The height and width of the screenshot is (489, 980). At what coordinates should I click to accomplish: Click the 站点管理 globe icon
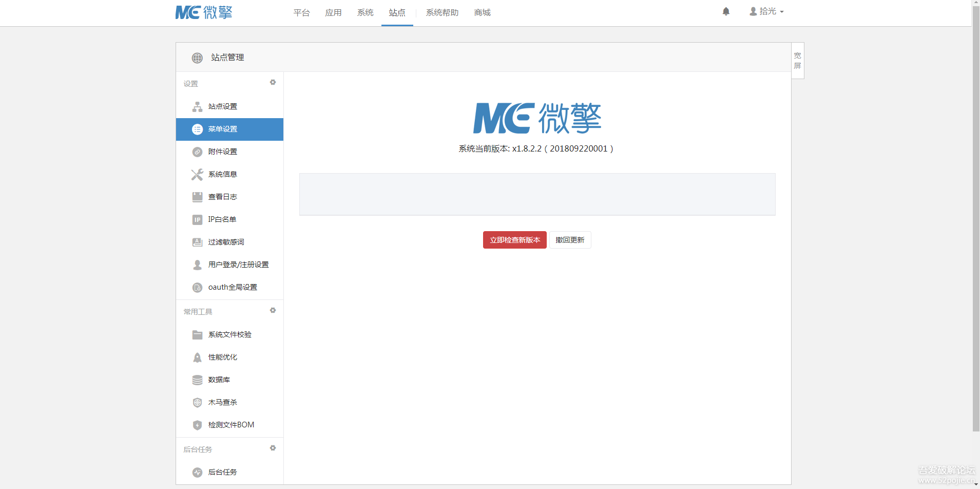click(x=197, y=58)
